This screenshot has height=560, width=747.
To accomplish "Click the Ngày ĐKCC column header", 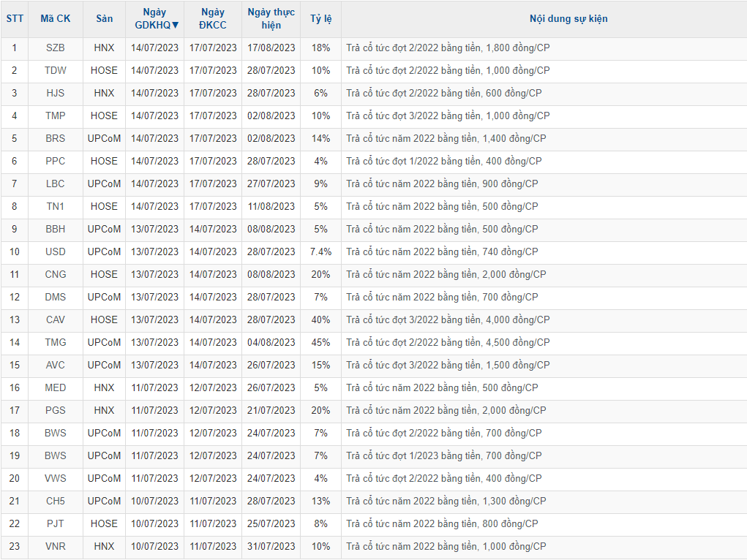I will (212, 19).
